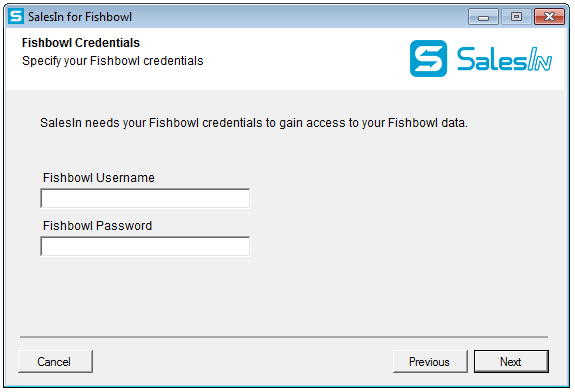Focus the Fishbowl Password text box
Viewport: 575px width, 392px height.
(145, 246)
